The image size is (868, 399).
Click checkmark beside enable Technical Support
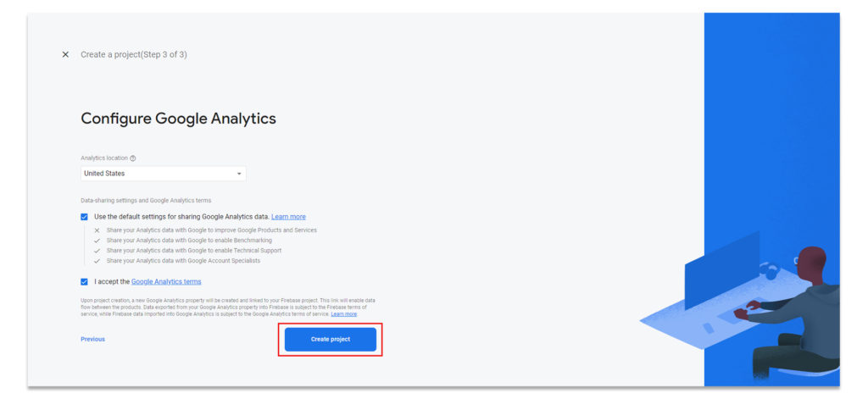(x=97, y=251)
